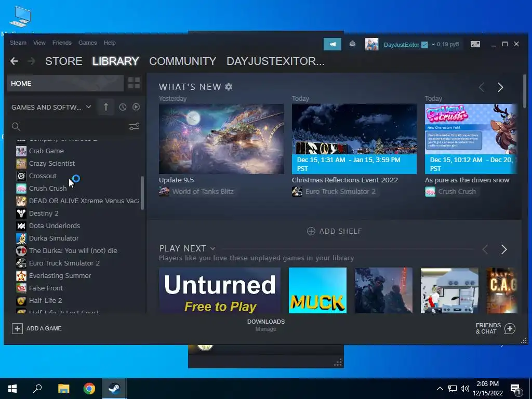This screenshot has width=532, height=399.
Task: Open Friends & Chat bubble icon
Action: point(510,328)
